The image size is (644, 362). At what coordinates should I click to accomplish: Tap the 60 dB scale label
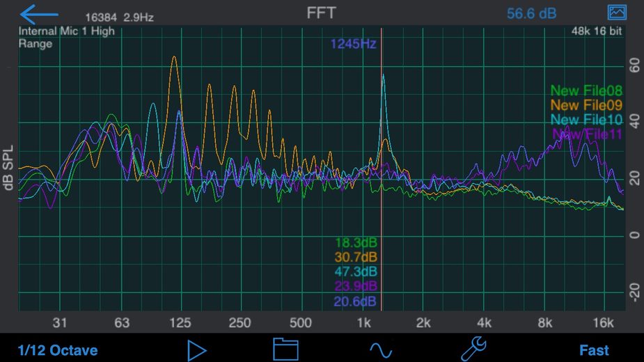[x=634, y=65]
